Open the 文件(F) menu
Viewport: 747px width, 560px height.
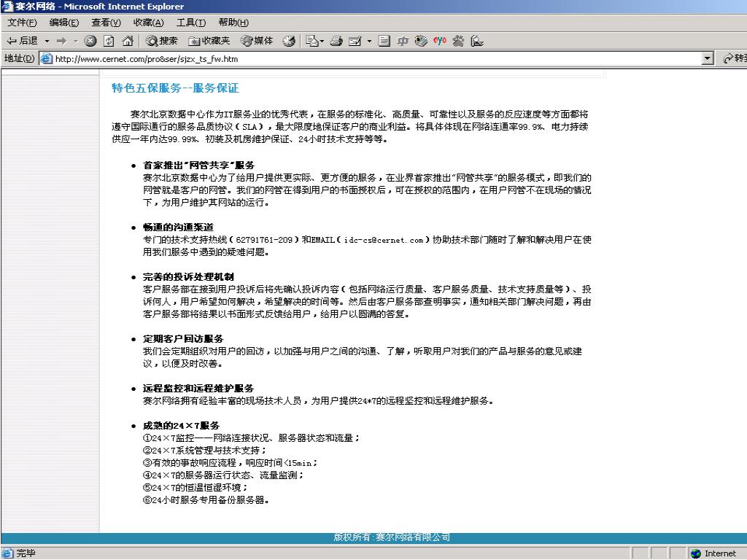22,23
